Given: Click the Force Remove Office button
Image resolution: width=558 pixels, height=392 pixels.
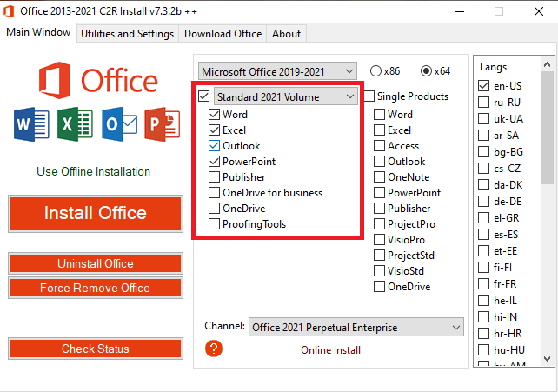Looking at the screenshot, I should pyautogui.click(x=95, y=288).
